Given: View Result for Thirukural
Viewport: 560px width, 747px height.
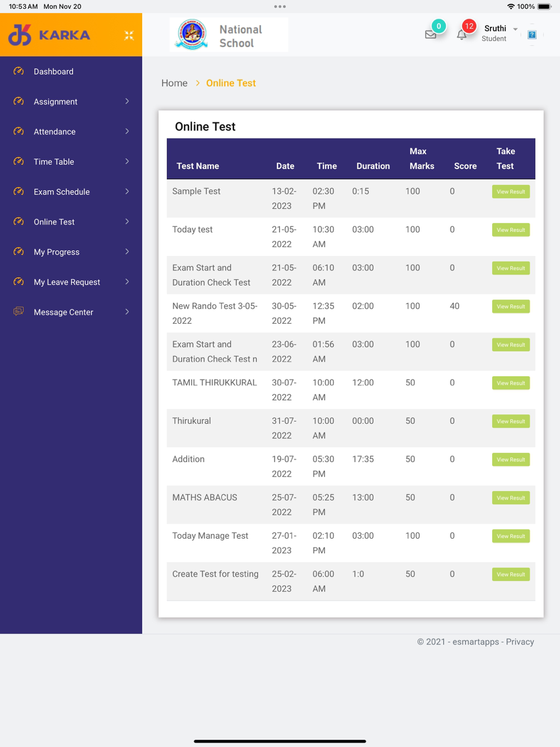Looking at the screenshot, I should click(x=511, y=421).
